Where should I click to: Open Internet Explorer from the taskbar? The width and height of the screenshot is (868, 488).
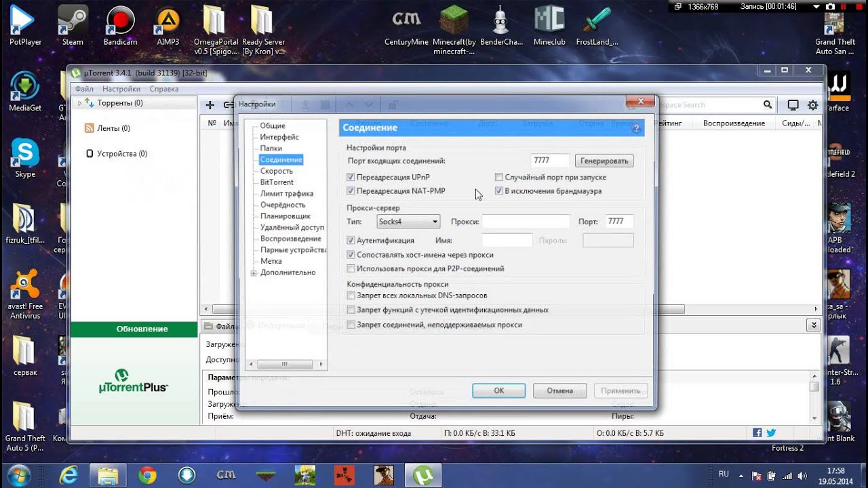pyautogui.click(x=68, y=474)
